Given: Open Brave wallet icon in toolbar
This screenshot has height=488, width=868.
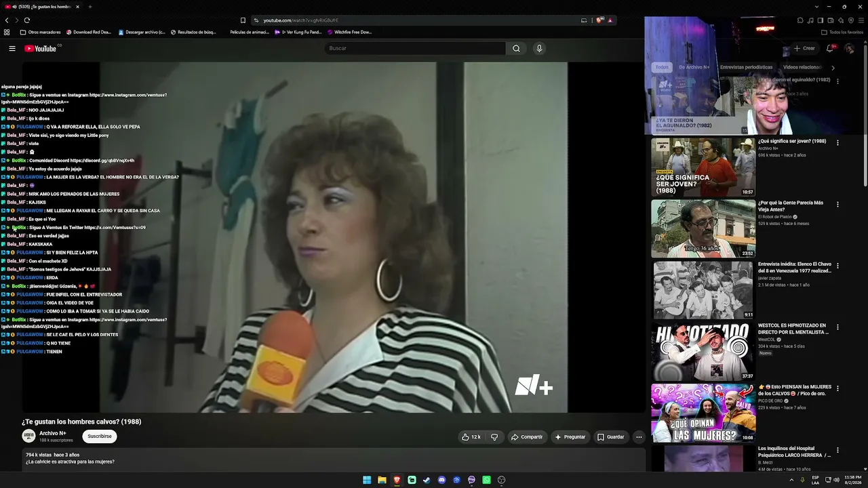Looking at the screenshot, I should point(830,20).
